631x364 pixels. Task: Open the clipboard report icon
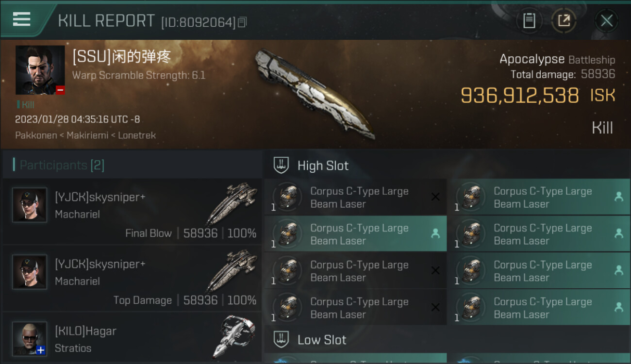(x=529, y=20)
